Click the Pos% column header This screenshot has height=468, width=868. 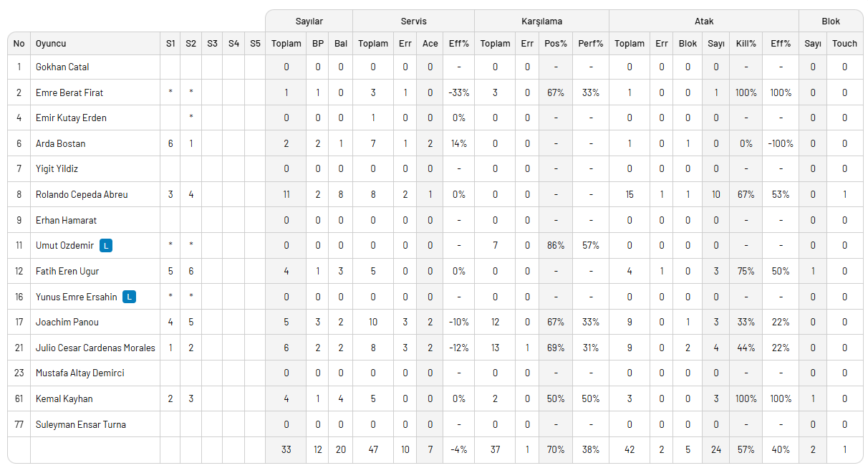[555, 44]
